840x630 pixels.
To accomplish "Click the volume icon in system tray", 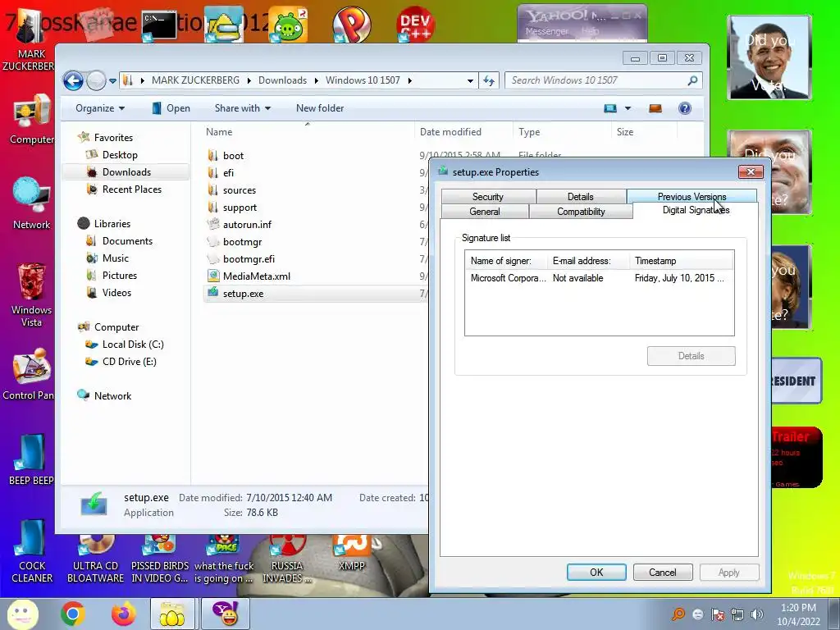I will coord(757,614).
